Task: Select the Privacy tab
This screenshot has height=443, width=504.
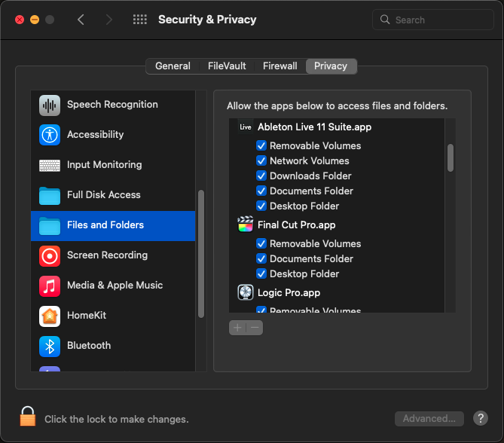Action: [x=331, y=66]
